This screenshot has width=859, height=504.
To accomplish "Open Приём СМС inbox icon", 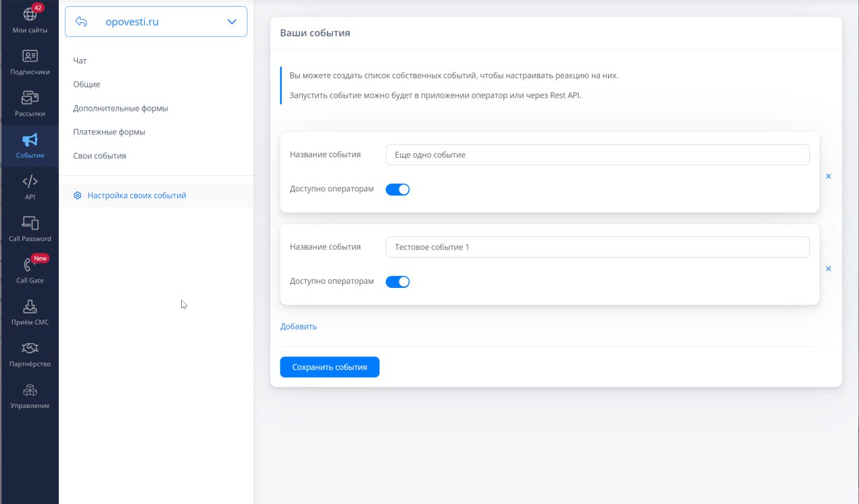I will [30, 307].
